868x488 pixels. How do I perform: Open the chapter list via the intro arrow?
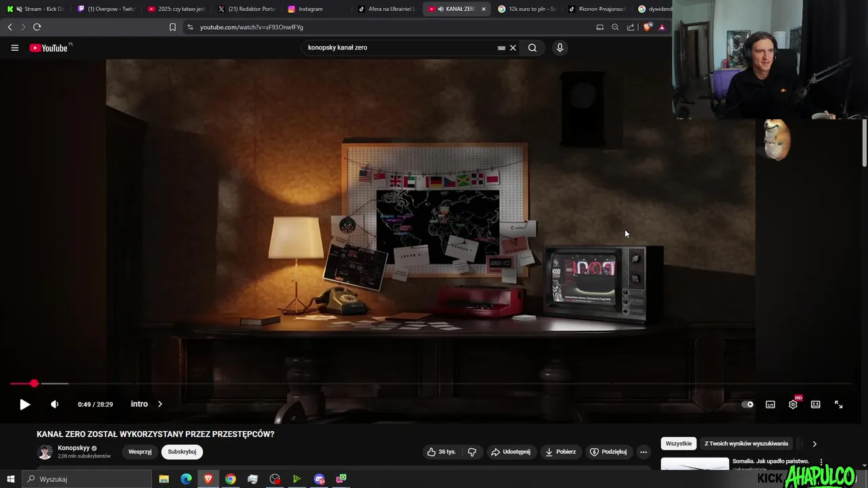tap(160, 404)
